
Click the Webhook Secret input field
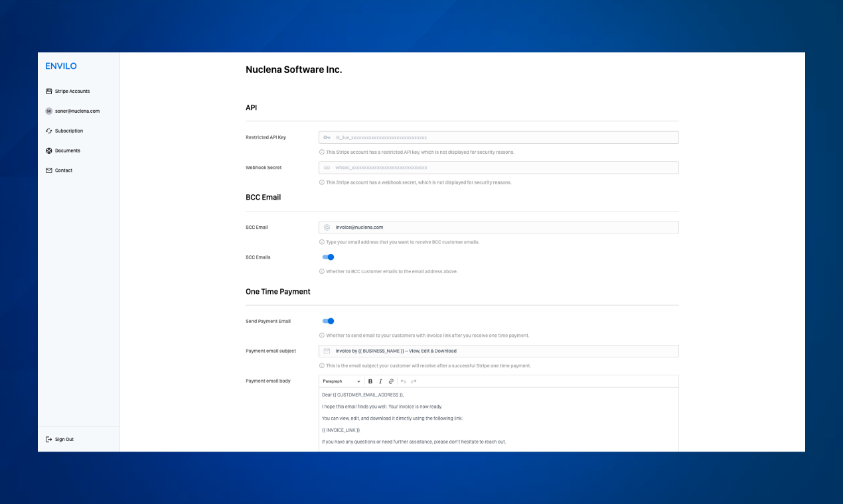click(498, 168)
